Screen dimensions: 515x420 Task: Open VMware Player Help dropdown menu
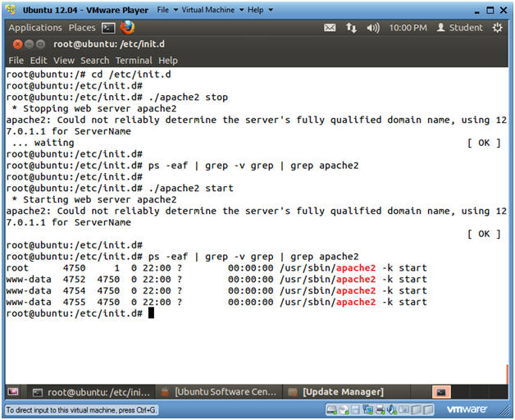[x=260, y=10]
